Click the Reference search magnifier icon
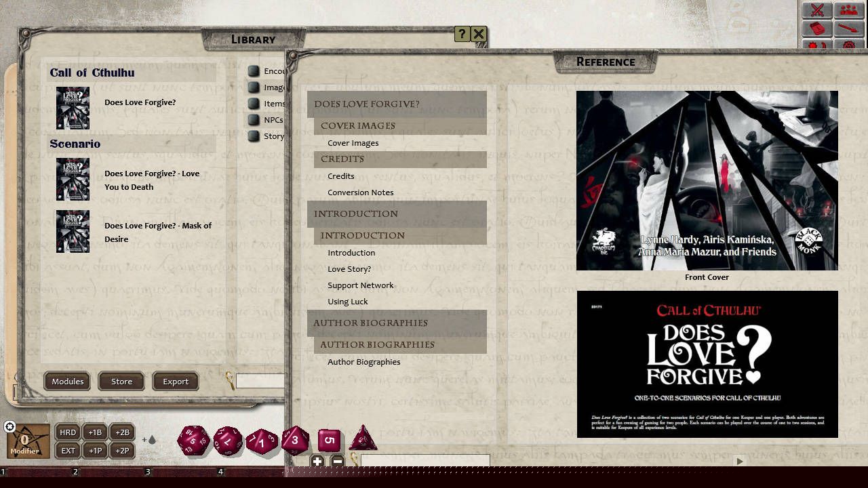 pos(353,460)
